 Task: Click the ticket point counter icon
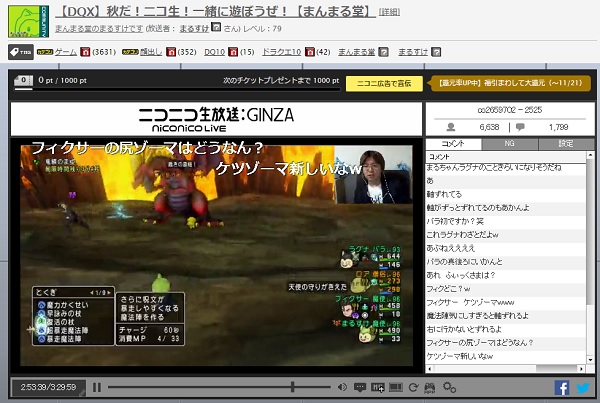tap(23, 80)
